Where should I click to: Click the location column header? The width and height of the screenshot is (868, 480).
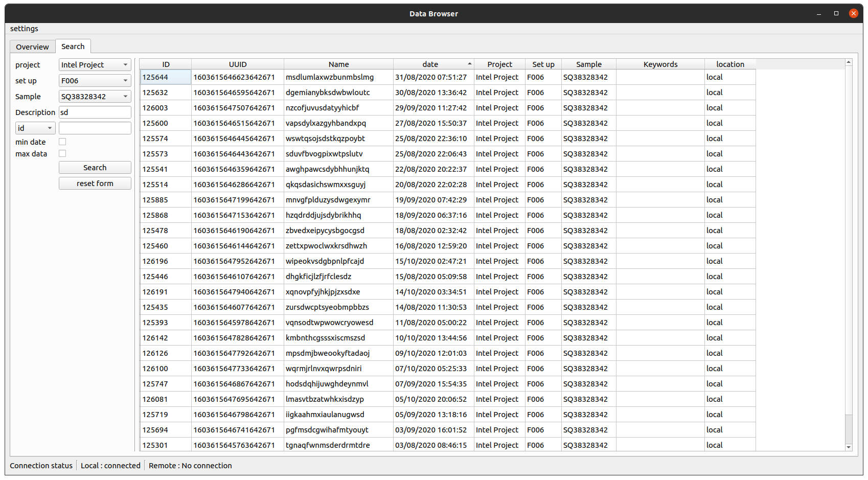click(730, 64)
